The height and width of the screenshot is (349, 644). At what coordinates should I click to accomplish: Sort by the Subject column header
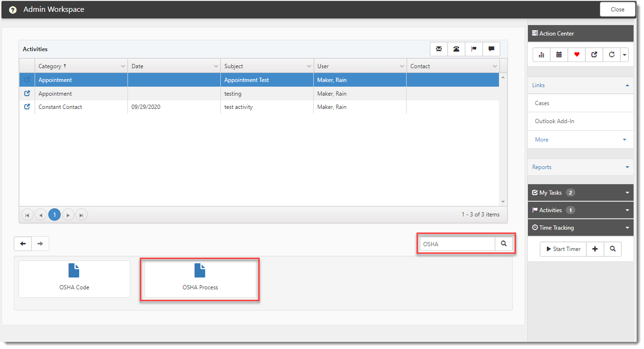click(234, 66)
